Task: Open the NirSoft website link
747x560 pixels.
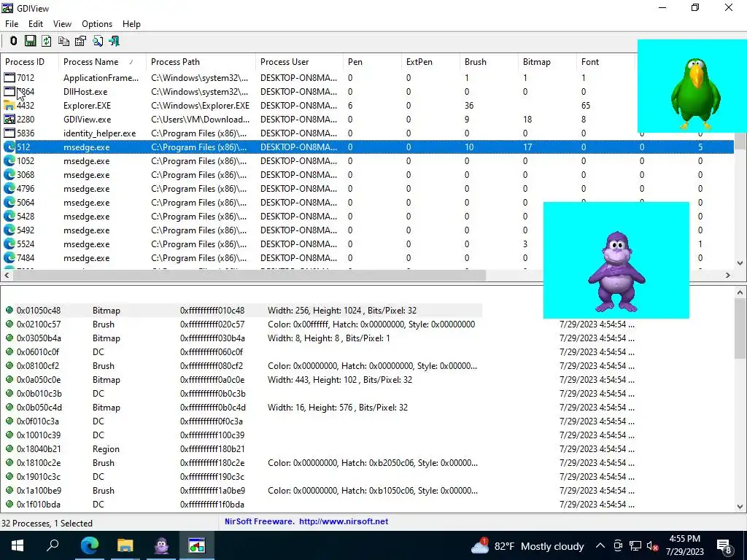Action: pyautogui.click(x=344, y=521)
